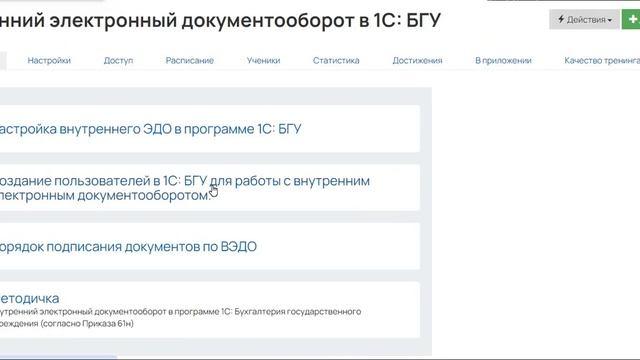Open lesson Порядок подписания документов по ВЭДО
Image resolution: width=640 pixels, height=360 pixels.
[x=128, y=247]
